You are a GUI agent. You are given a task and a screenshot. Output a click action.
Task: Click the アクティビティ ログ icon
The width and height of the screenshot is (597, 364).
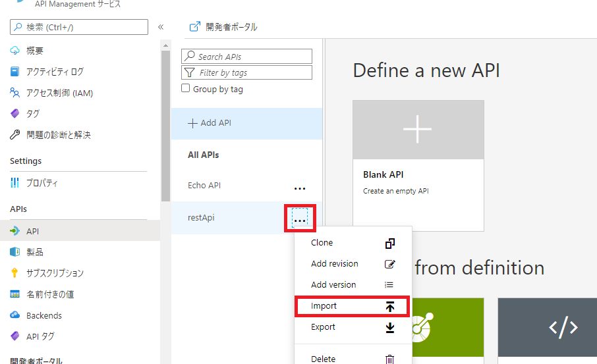pyautogui.click(x=14, y=72)
